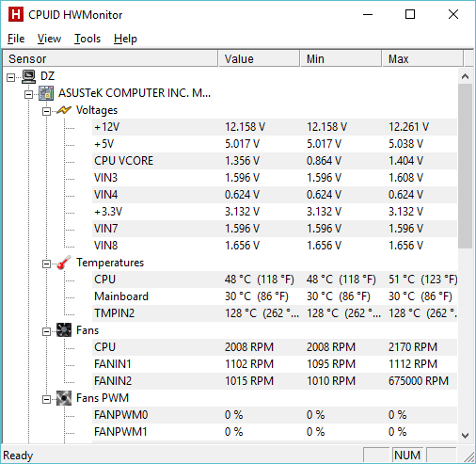The height and width of the screenshot is (464, 476).
Task: Click the 51 °C (123 °F) max temperature
Action: [422, 280]
